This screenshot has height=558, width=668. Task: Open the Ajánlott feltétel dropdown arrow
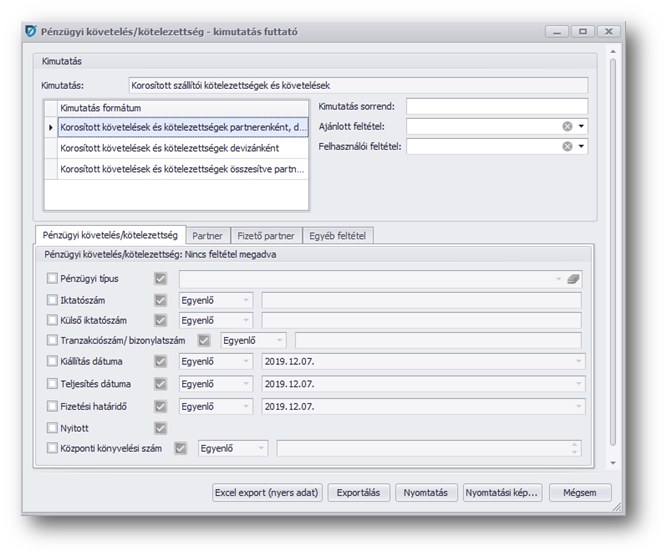(581, 126)
